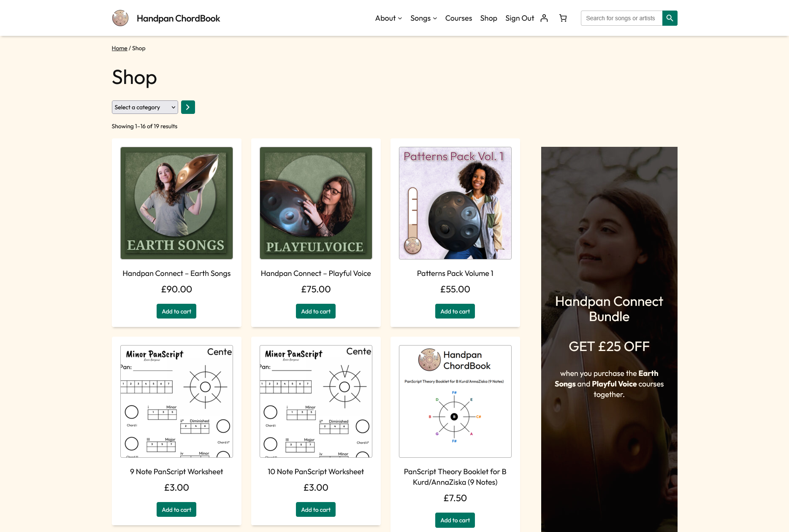Viewport: 789px width, 532px height.
Task: Add Playful Voice course to cart
Action: [x=316, y=311]
